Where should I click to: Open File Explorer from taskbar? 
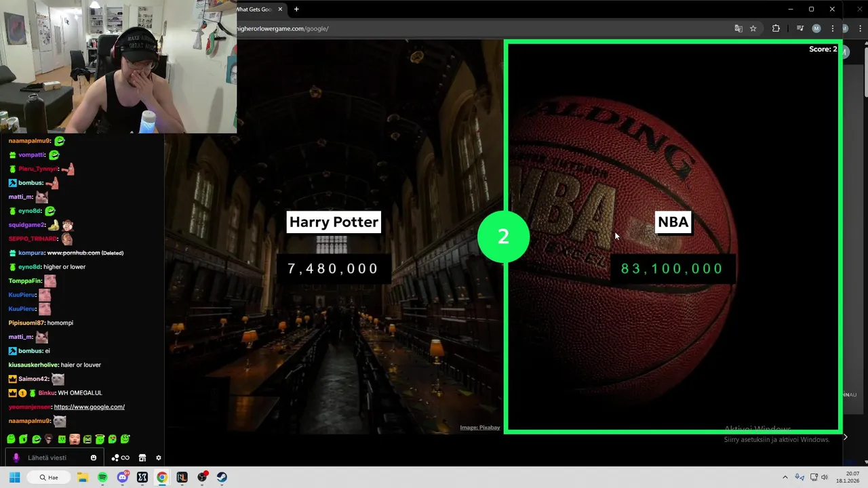[83, 477]
